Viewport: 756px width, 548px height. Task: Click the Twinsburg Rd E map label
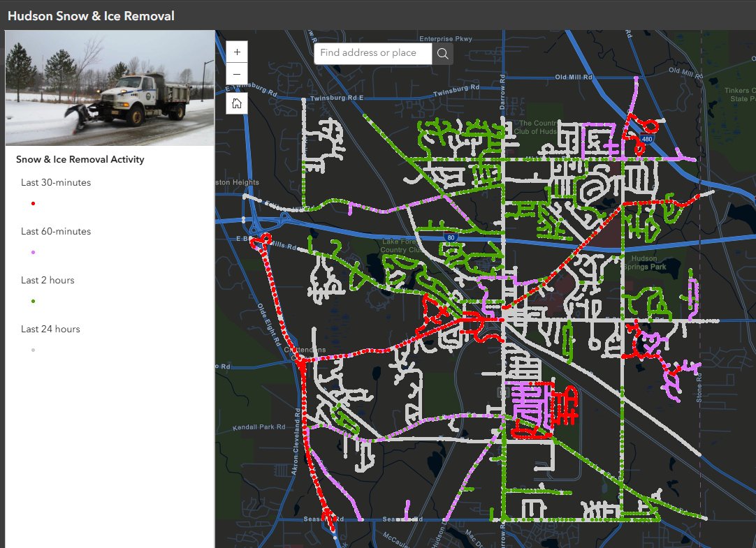[337, 98]
